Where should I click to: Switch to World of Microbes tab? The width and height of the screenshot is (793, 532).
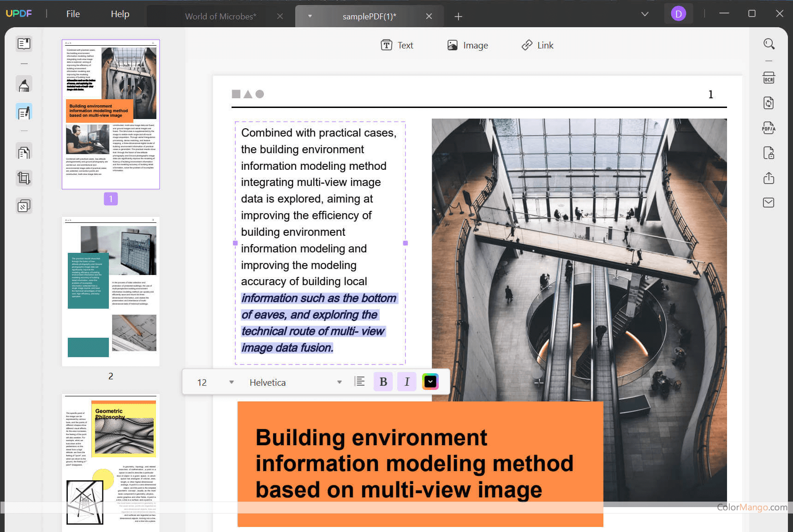(x=220, y=17)
